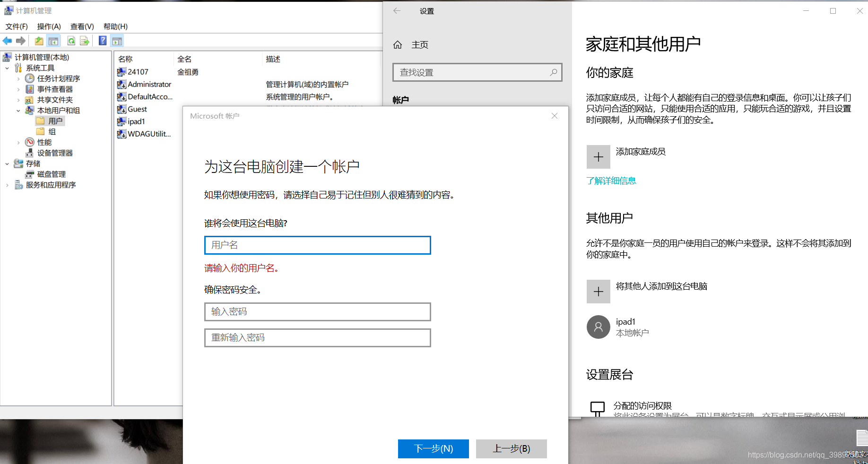This screenshot has height=464, width=868.
Task: Click the Home icon in the Settings sidebar
Action: [x=398, y=45]
